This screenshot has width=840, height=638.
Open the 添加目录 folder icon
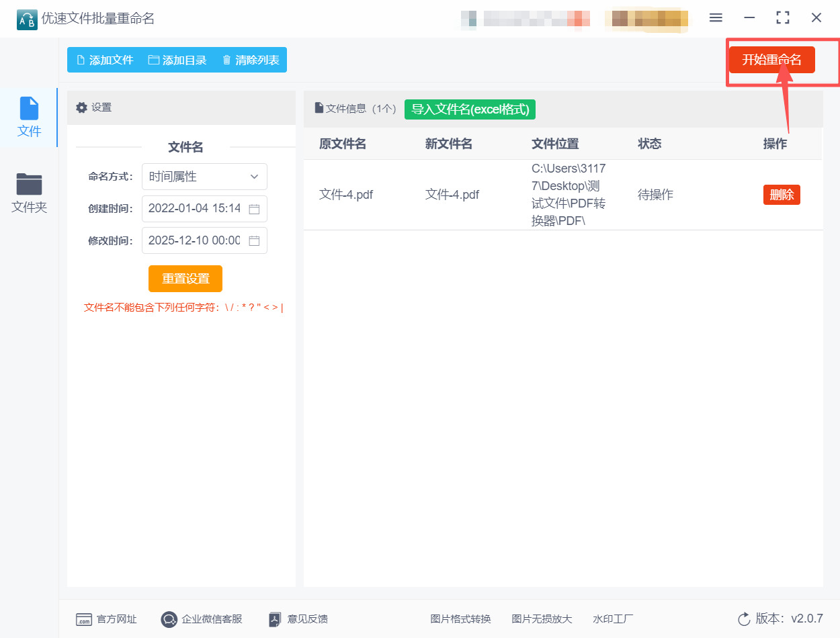pos(153,60)
